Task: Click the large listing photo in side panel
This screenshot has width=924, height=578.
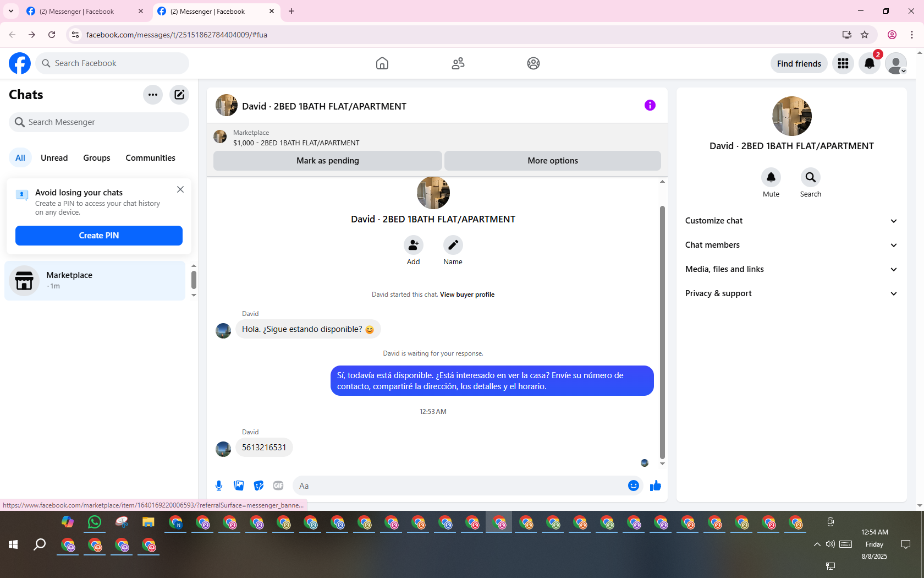Action: point(792,116)
